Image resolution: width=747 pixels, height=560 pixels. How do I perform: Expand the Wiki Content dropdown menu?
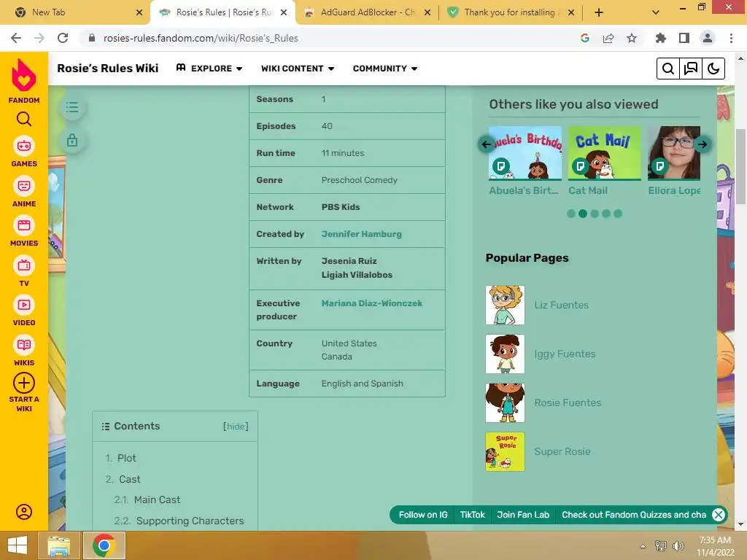pyautogui.click(x=298, y=69)
